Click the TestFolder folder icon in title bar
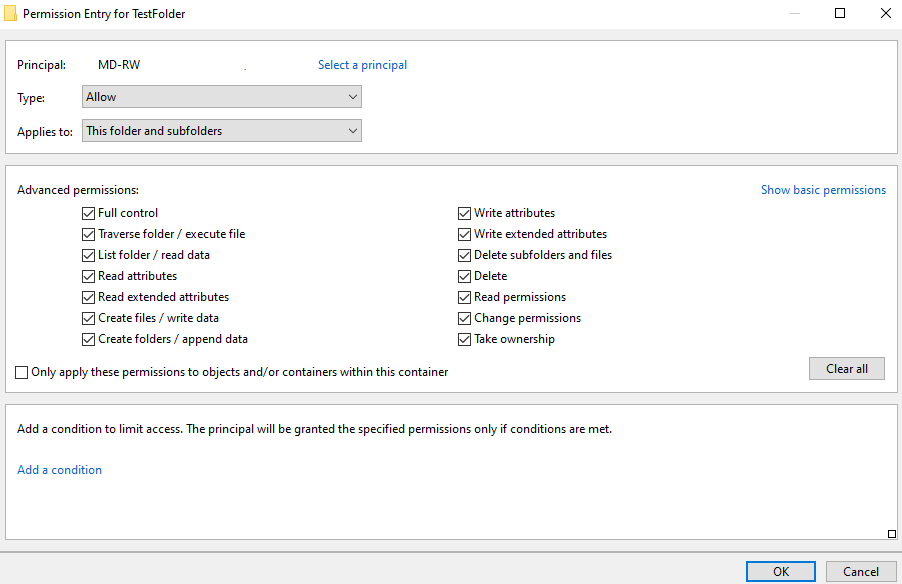 [10, 13]
